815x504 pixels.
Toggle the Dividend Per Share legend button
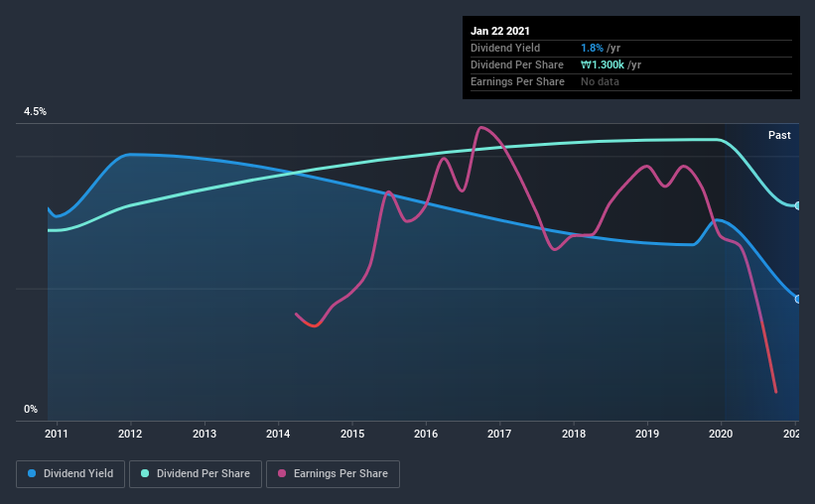pyautogui.click(x=196, y=474)
